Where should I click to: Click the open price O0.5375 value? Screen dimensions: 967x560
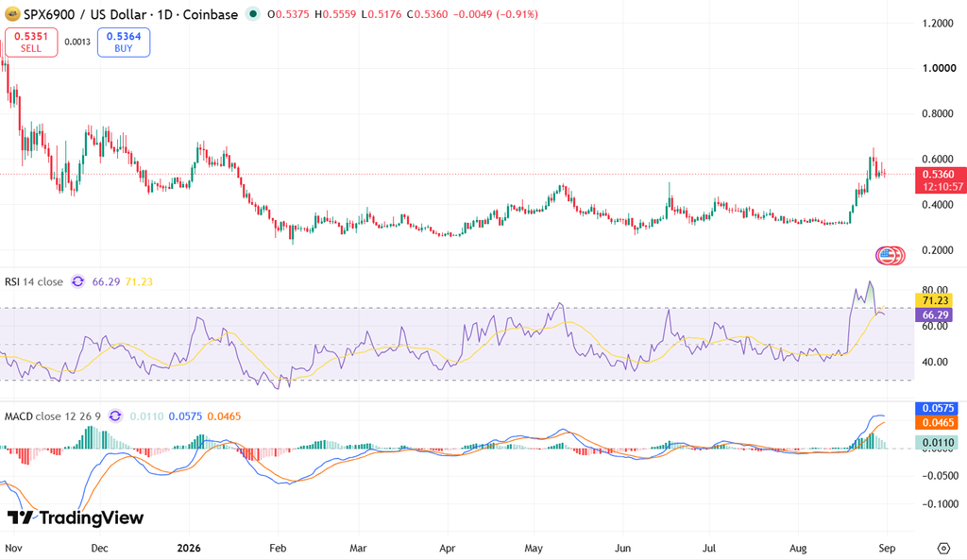(x=288, y=14)
